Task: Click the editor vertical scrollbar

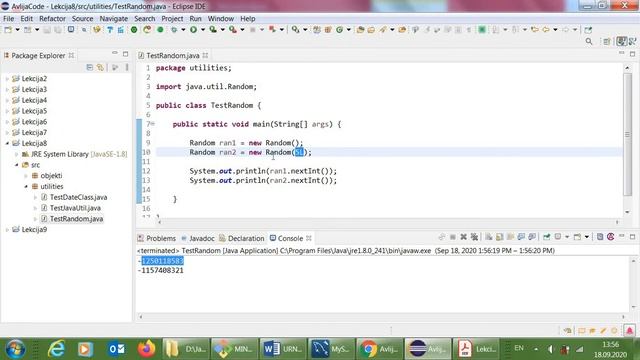Action: pos(627,134)
